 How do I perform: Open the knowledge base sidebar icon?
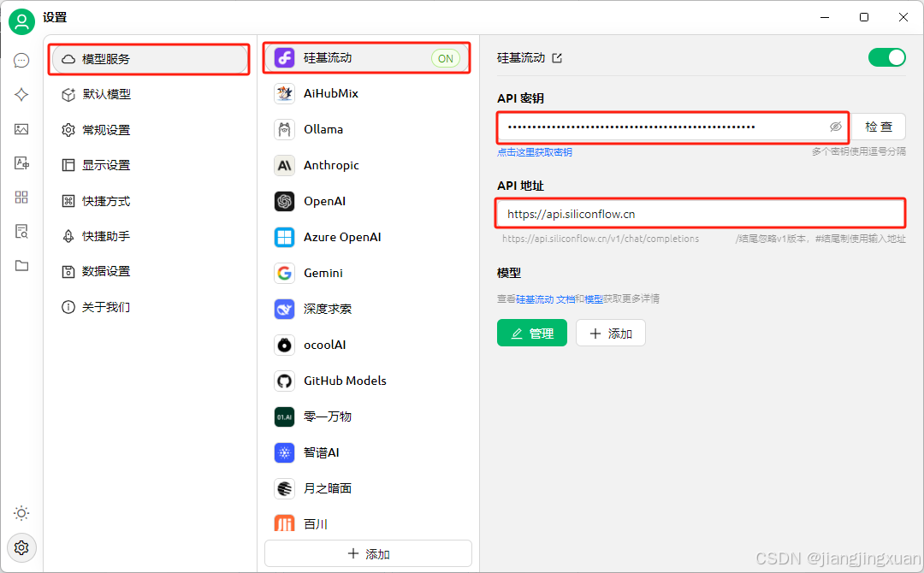click(21, 232)
